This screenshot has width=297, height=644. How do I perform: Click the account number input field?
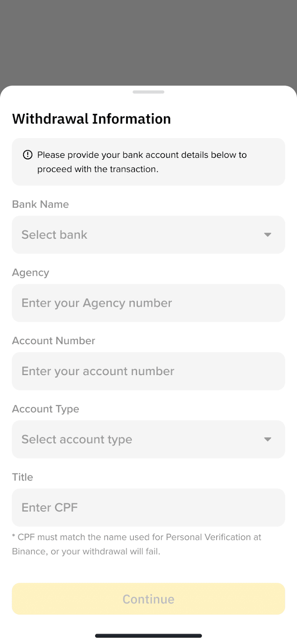pos(148,371)
